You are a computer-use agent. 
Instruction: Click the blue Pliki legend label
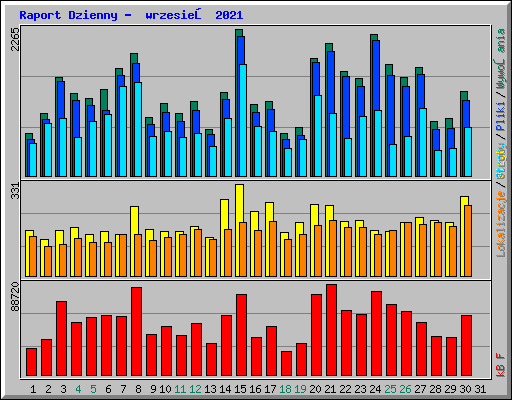(501, 116)
